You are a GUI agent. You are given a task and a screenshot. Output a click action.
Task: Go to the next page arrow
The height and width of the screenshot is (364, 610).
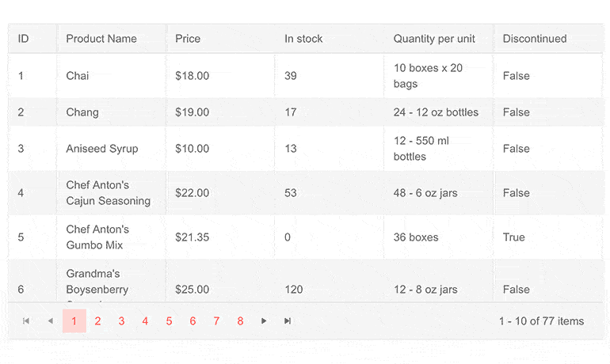[264, 321]
